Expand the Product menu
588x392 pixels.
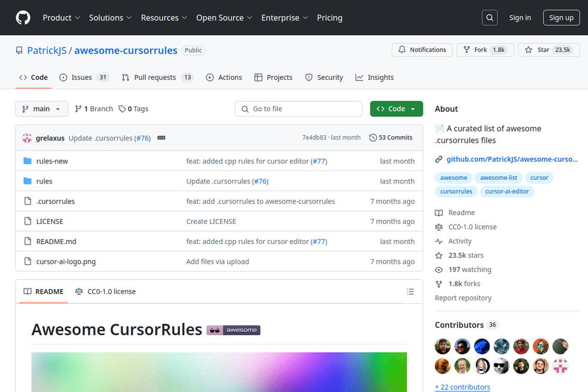(61, 18)
